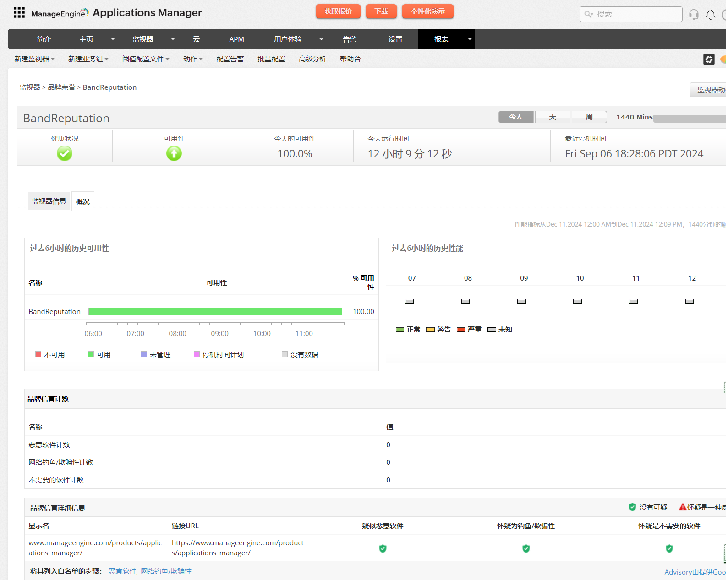728x580 pixels.
Task: Click the green BandReputation availability bar
Action: (215, 312)
